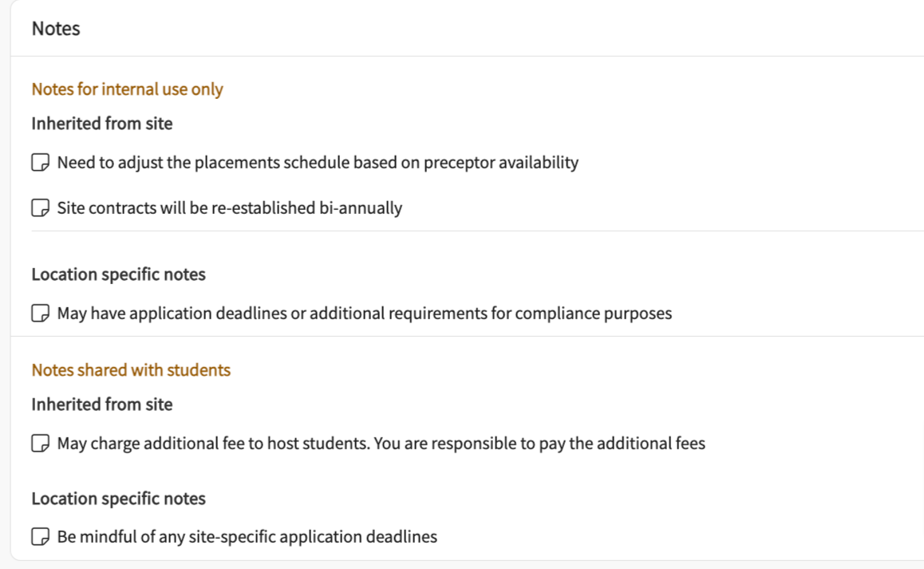
Task: Select the 'Need to adjust the placements schedule' note text
Action: (x=318, y=163)
